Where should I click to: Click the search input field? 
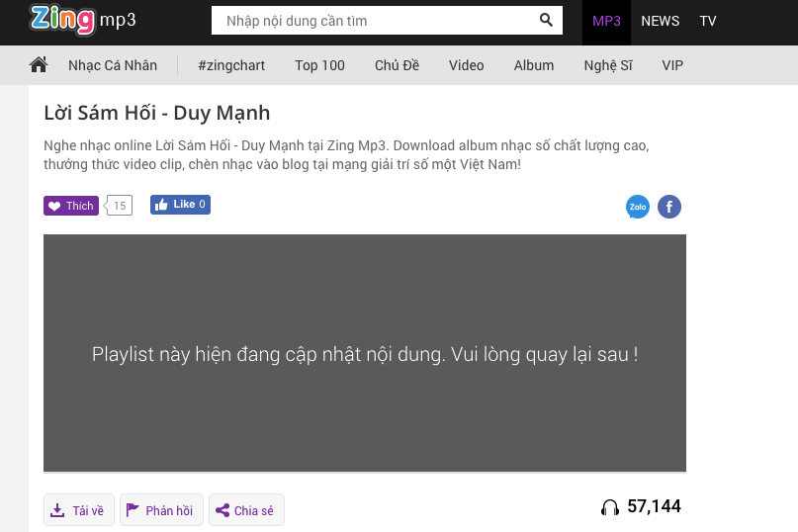tap(376, 21)
